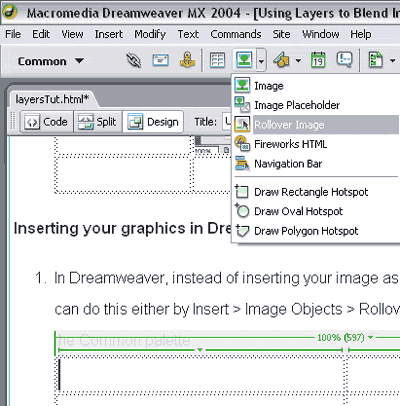400x406 pixels.
Task: Click the Rectangle Hotspot icon
Action: click(242, 191)
